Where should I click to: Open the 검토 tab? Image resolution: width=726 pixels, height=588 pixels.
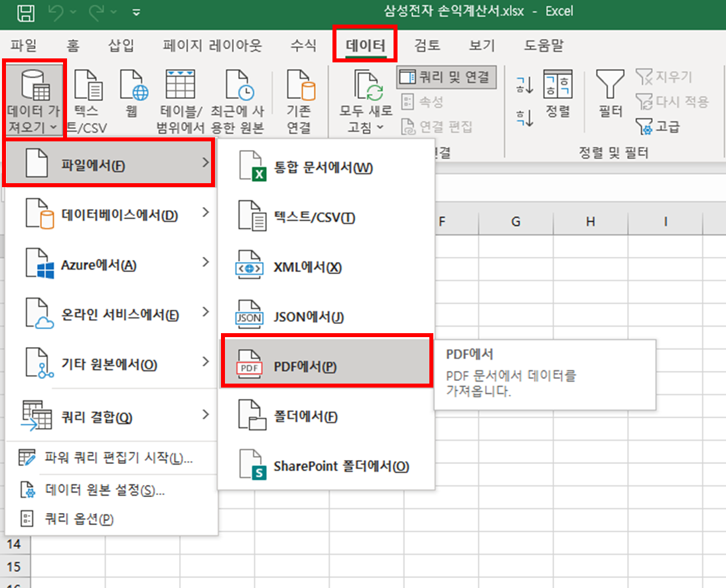pyautogui.click(x=427, y=45)
